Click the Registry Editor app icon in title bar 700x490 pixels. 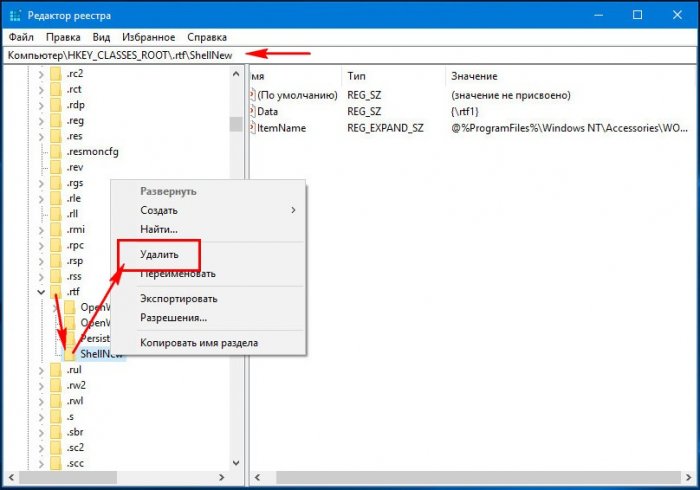coord(16,16)
